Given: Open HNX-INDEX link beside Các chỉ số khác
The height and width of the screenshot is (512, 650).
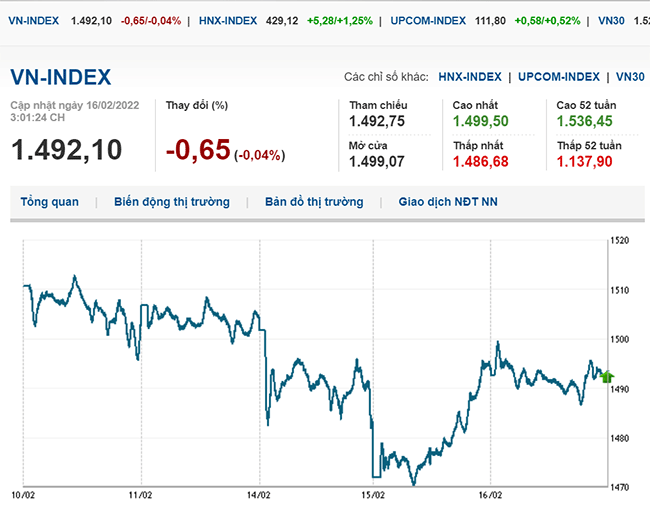Looking at the screenshot, I should 470,77.
